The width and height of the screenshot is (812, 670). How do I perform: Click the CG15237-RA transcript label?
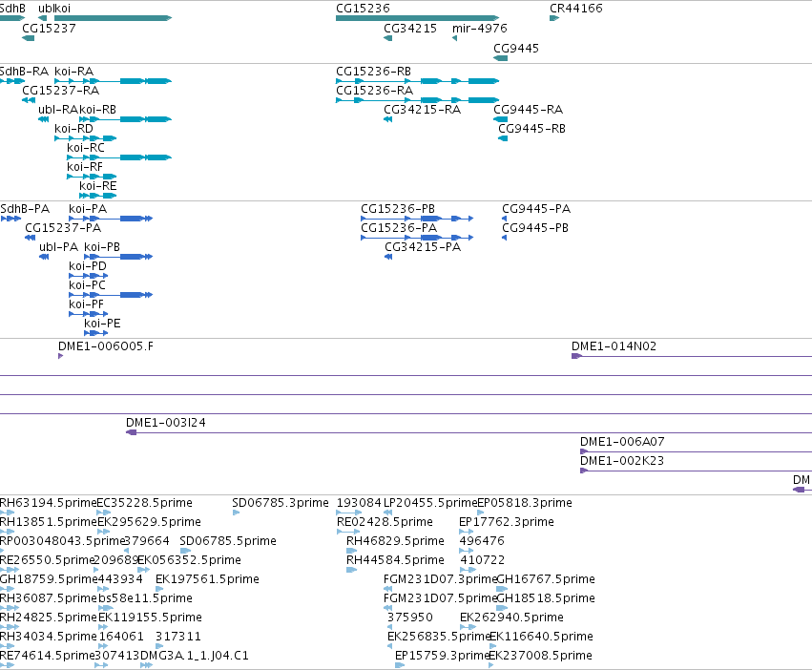pos(60,91)
